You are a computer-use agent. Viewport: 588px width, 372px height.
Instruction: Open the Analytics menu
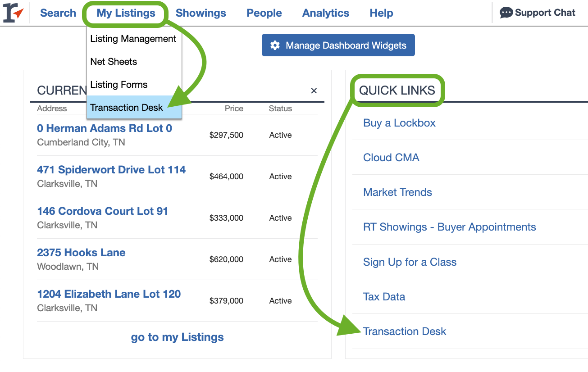325,13
